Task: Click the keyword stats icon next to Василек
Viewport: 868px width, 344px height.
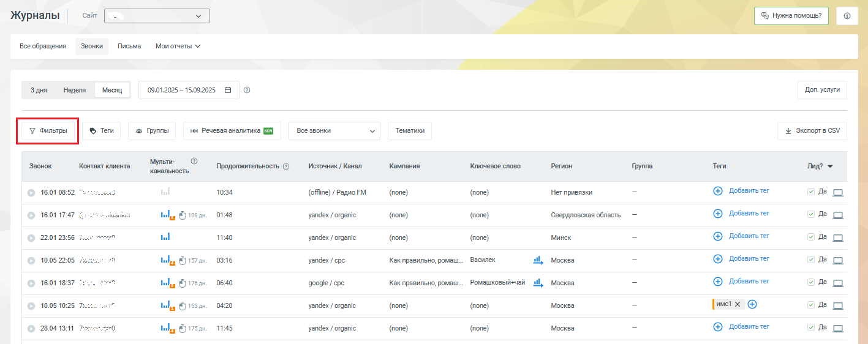Action: 538,260
